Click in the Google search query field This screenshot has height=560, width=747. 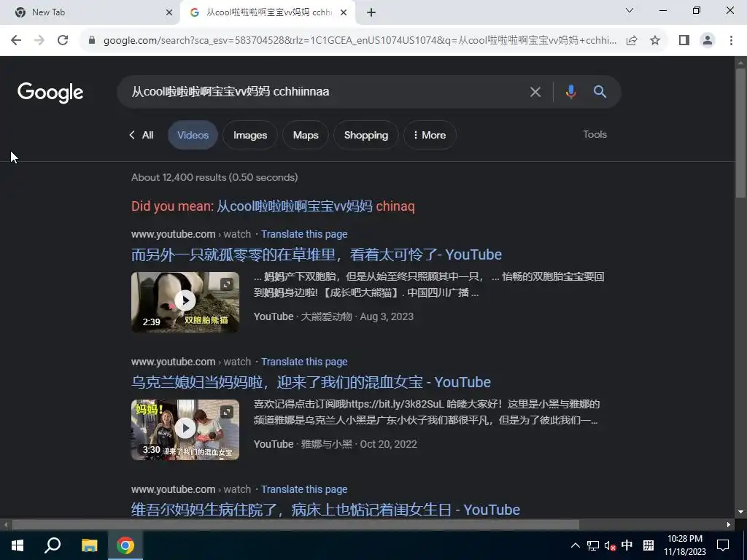pos(324,91)
